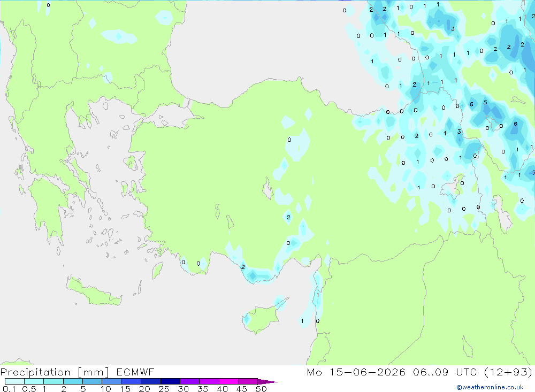
Task: Click the precipitation value '7' at the map's right edge
Action: pos(533,173)
